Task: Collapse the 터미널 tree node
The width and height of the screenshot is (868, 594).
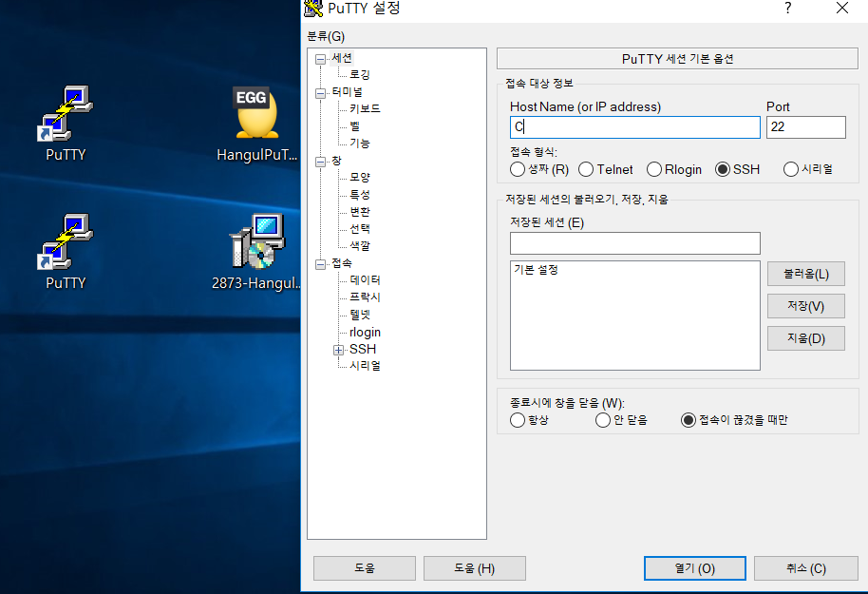Action: pyautogui.click(x=321, y=94)
